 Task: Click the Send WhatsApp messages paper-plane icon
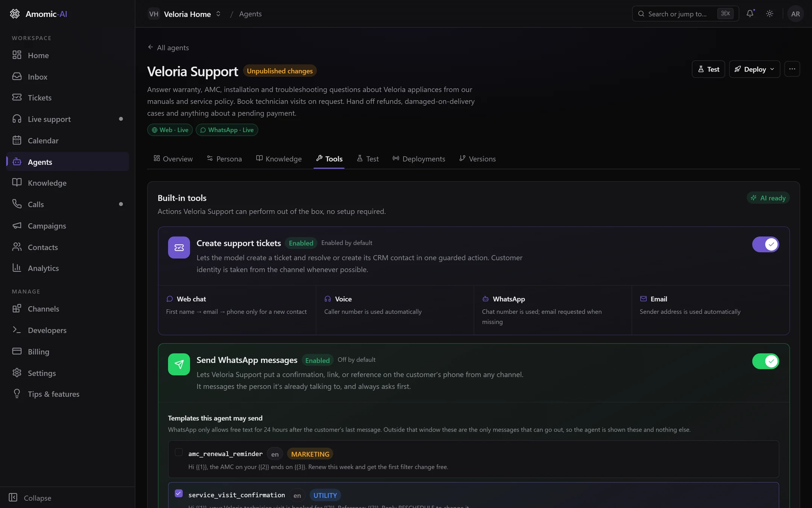(179, 364)
